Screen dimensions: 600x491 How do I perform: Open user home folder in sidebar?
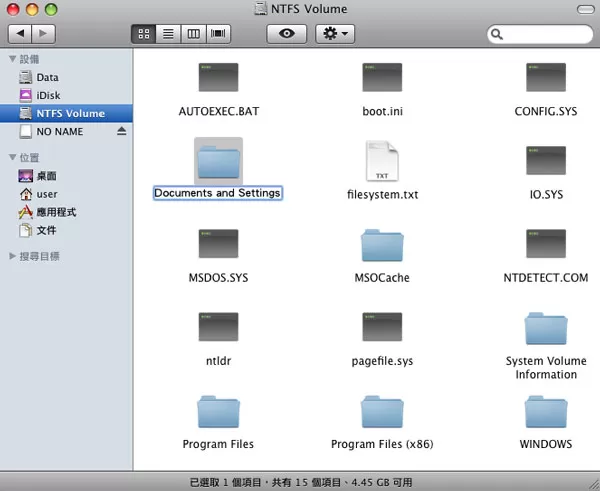point(66,194)
